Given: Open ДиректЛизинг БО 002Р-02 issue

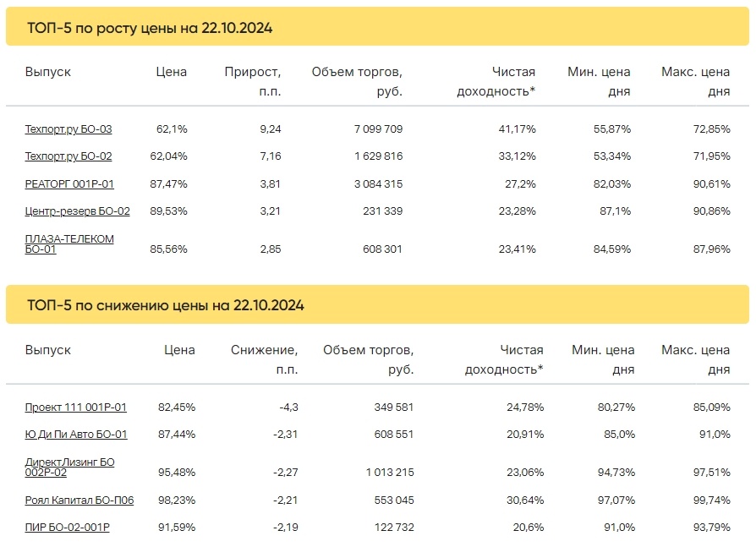Looking at the screenshot, I should click(x=69, y=467).
